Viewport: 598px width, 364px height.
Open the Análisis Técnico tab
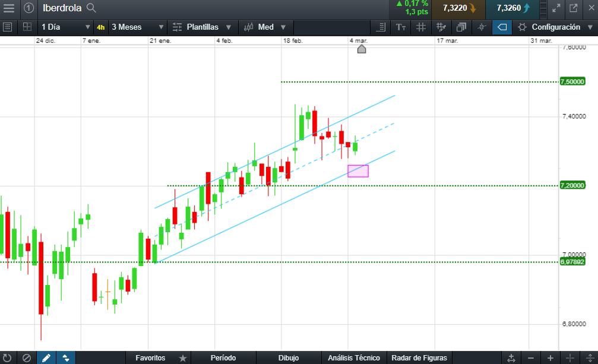[354, 358]
